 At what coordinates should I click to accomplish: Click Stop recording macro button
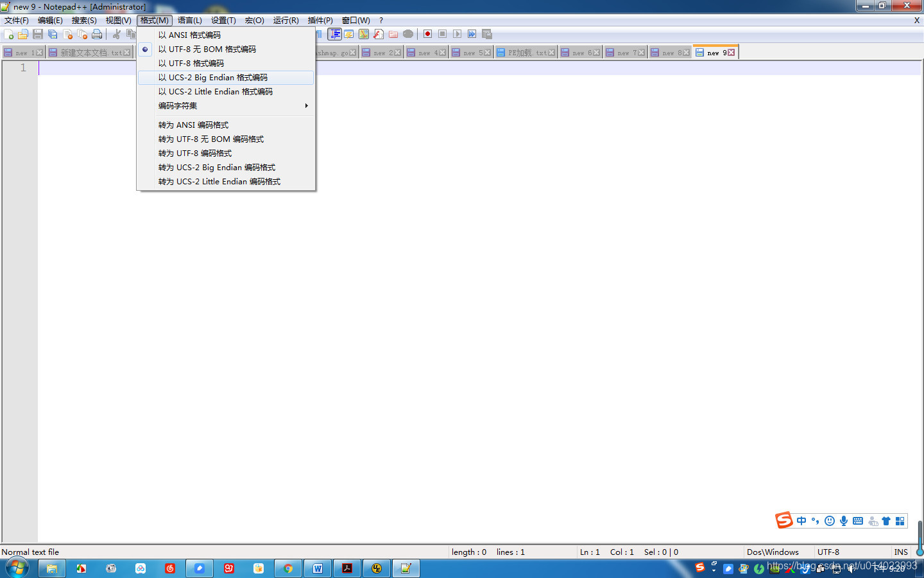coord(442,34)
